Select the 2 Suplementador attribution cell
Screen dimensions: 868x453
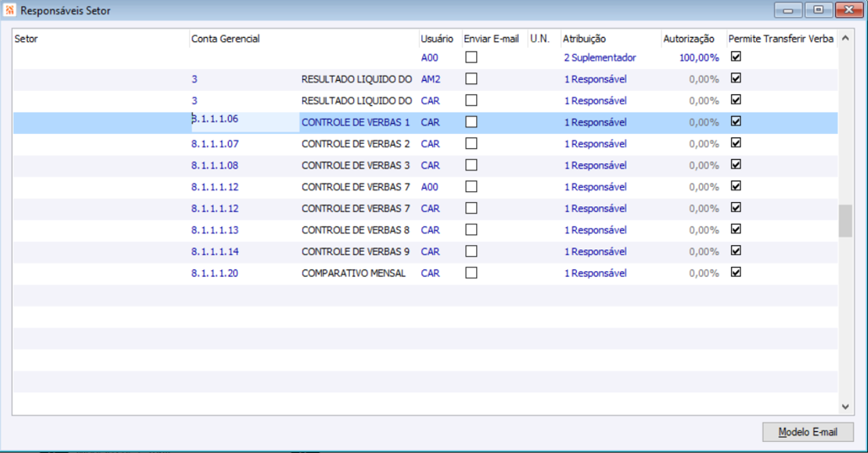(x=600, y=57)
